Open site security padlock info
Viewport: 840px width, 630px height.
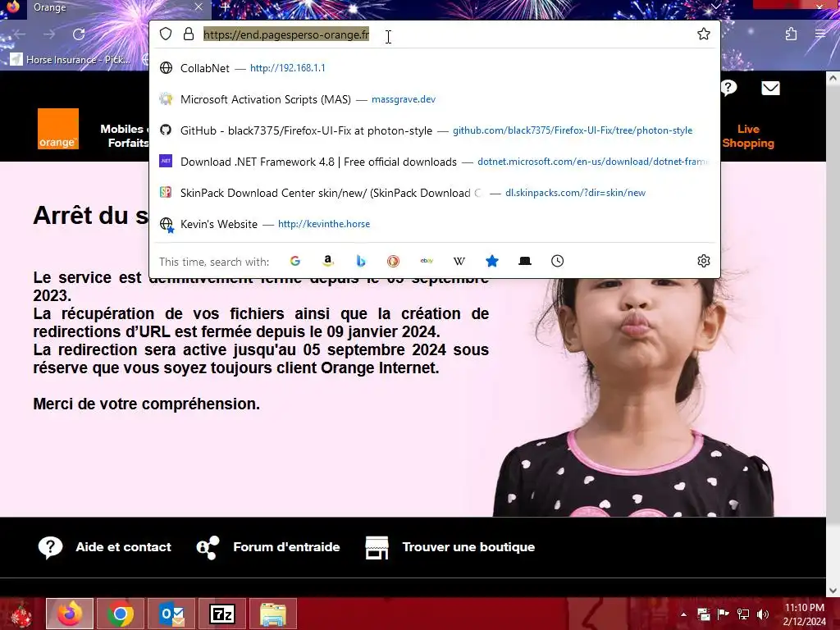pyautogui.click(x=189, y=34)
